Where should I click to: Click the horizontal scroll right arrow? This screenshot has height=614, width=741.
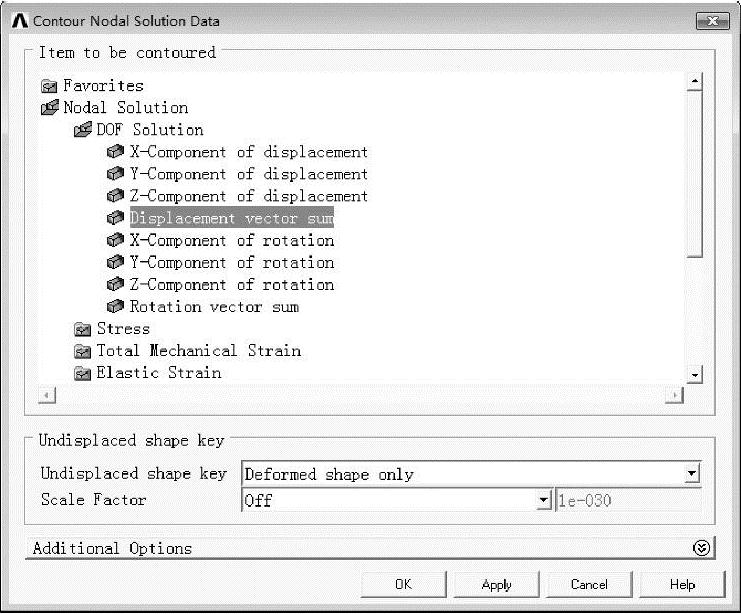click(674, 395)
